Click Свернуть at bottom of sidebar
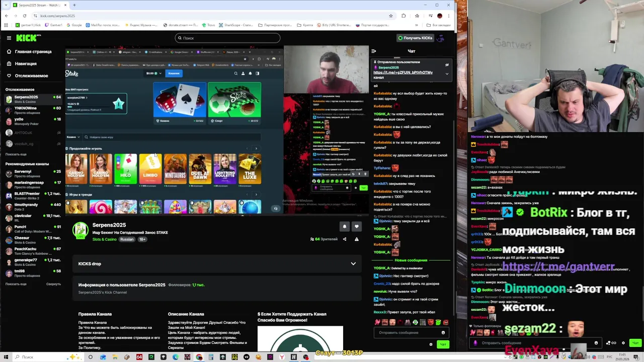This screenshot has width=644, height=362. pos(53,284)
